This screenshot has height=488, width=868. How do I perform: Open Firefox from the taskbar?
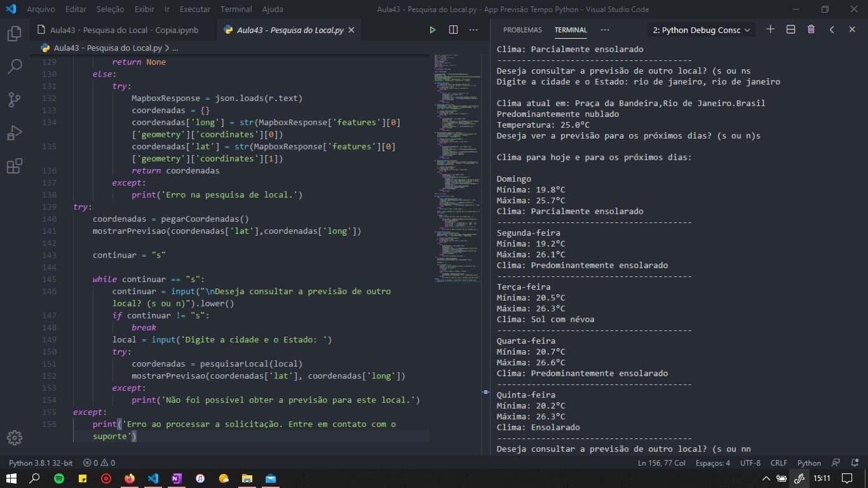click(130, 478)
